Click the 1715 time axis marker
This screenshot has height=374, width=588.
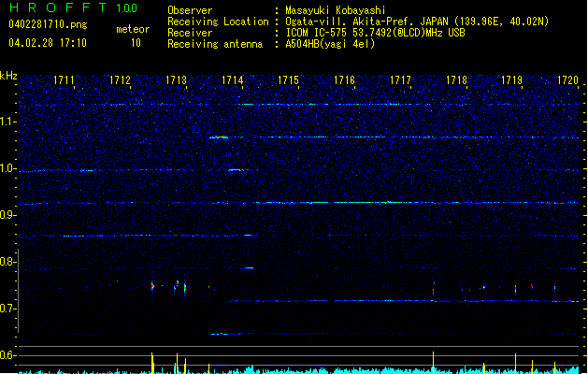point(288,80)
